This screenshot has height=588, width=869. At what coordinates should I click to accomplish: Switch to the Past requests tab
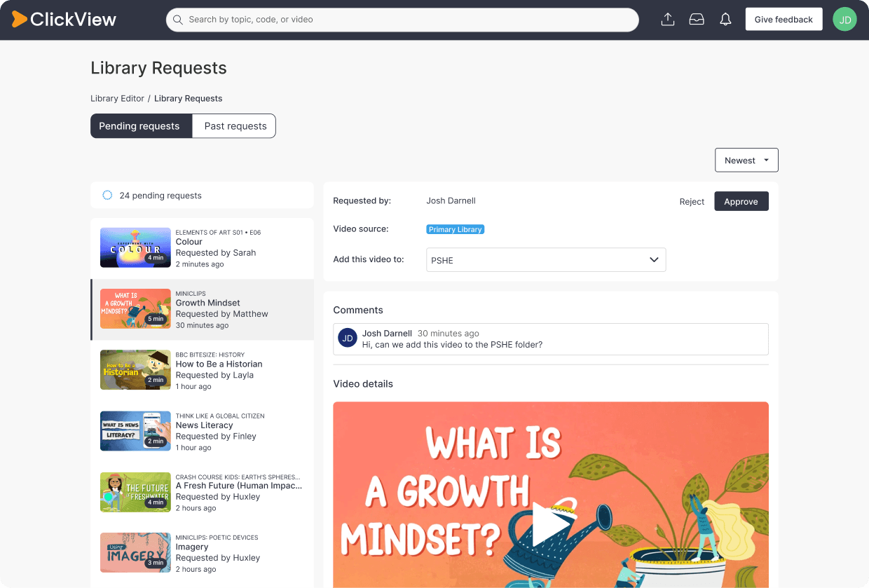click(x=235, y=126)
